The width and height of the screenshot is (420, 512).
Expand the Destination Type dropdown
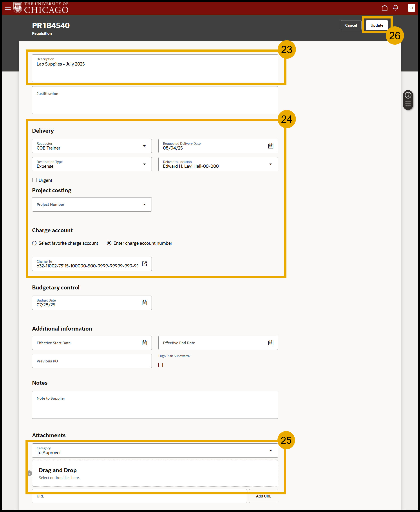click(x=145, y=164)
